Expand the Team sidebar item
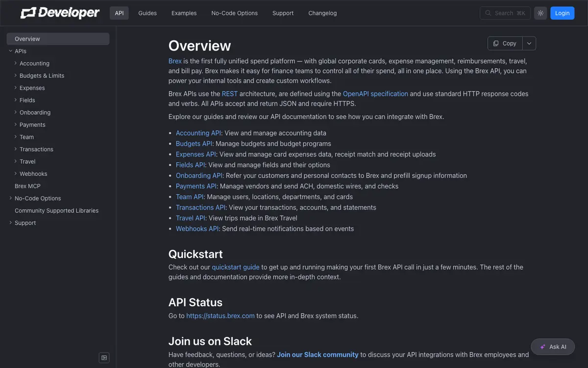The width and height of the screenshot is (588, 368). (58, 137)
